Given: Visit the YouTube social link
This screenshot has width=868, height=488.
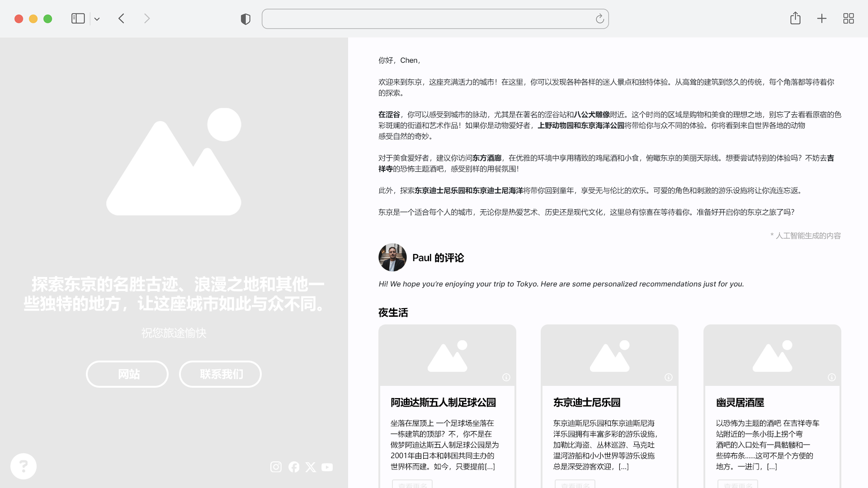Looking at the screenshot, I should 327,467.
